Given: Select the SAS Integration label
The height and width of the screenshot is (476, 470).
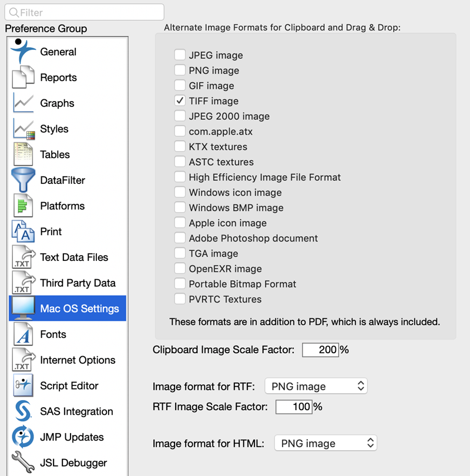Looking at the screenshot, I should 76,411.
